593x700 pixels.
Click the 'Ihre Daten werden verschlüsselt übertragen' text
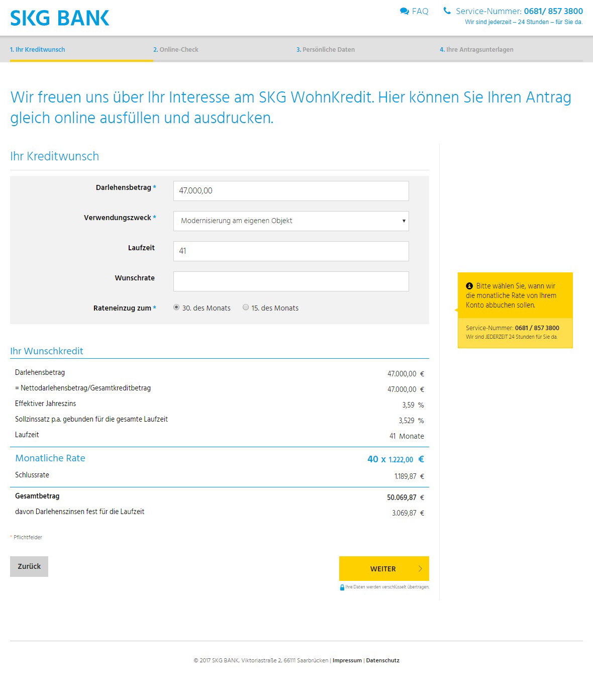[x=387, y=587]
